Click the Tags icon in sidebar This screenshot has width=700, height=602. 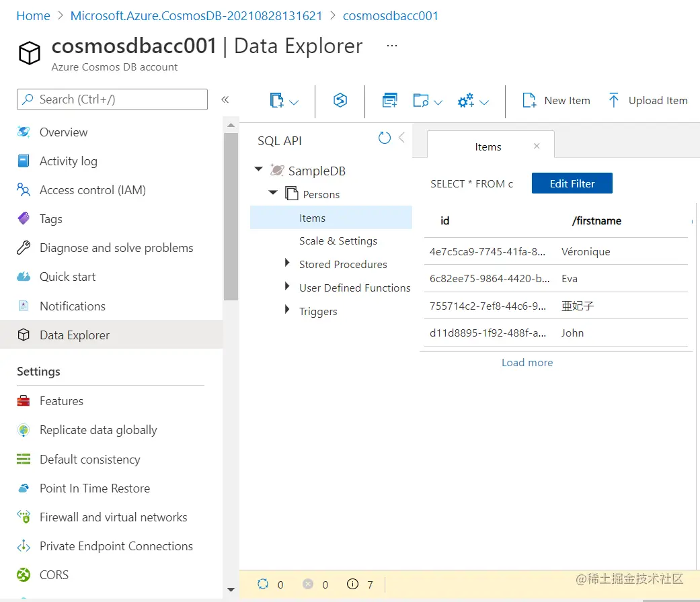coord(24,219)
